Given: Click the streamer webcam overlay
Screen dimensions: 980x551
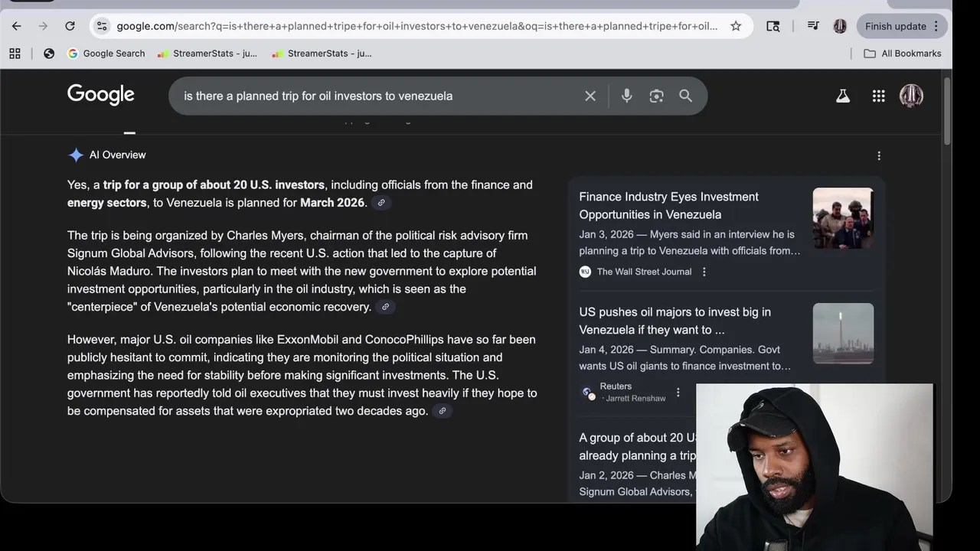Looking at the screenshot, I should pos(815,467).
